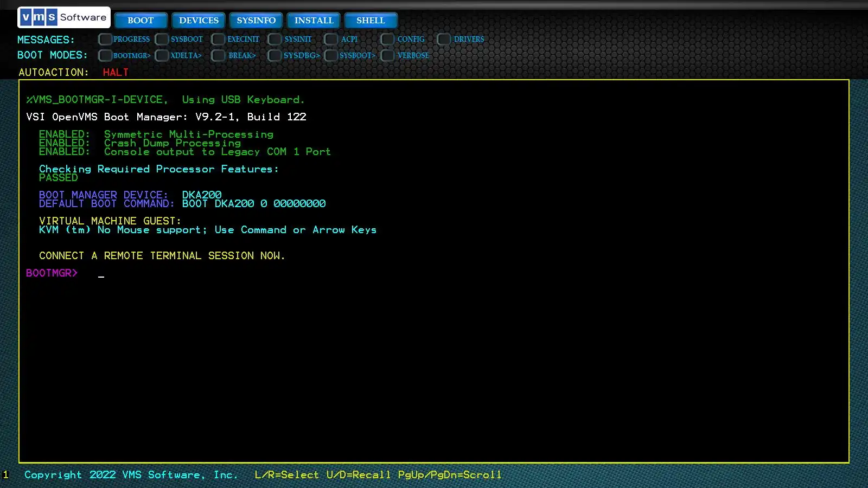This screenshot has height=488, width=868.
Task: Toggle the XDELTA> boot mode checkbox
Action: point(162,55)
